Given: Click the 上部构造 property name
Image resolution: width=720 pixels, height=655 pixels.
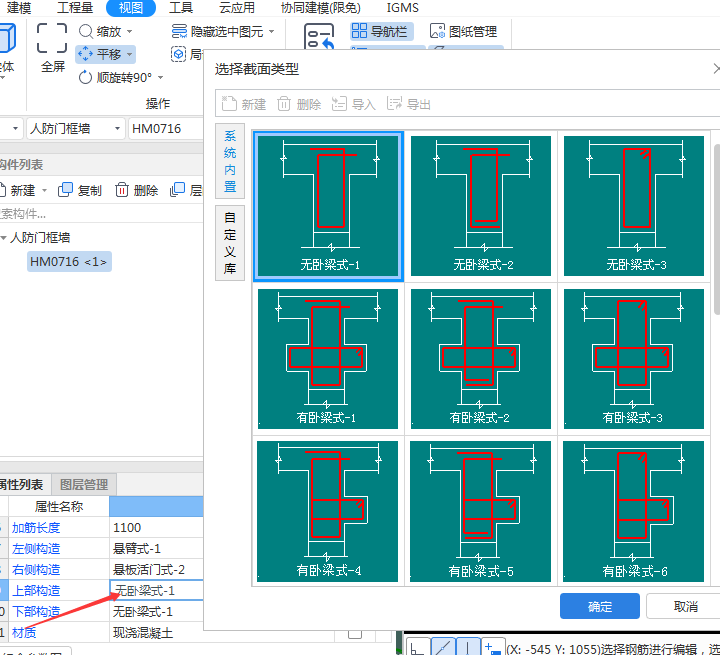Looking at the screenshot, I should tap(36, 591).
